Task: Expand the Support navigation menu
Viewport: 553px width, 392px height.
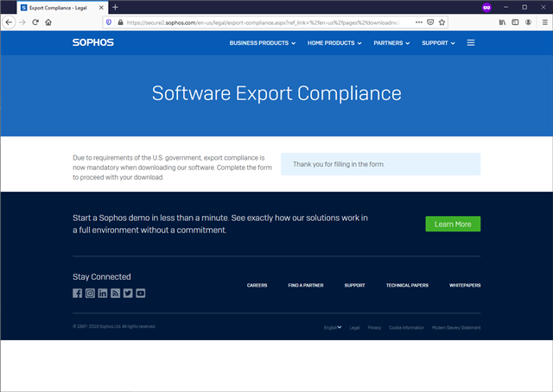Action: pos(438,43)
